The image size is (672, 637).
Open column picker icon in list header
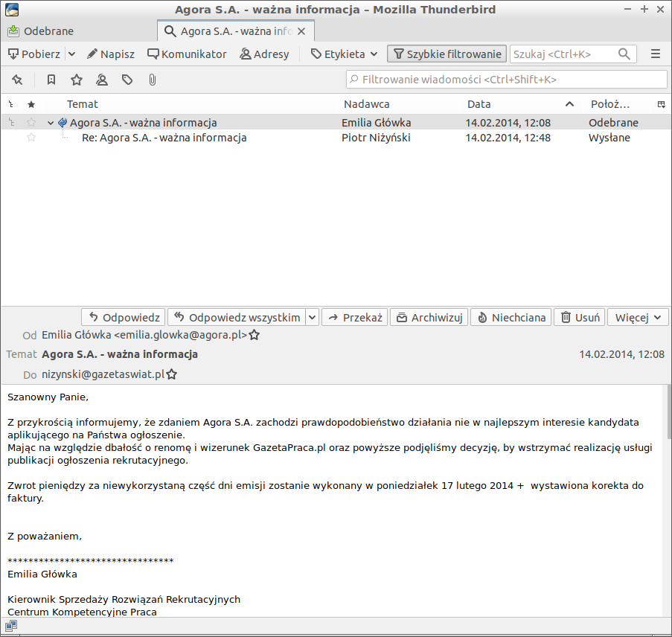pos(662,104)
